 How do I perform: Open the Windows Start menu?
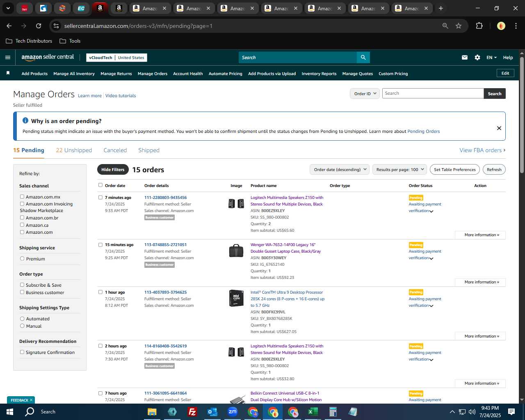9,411
